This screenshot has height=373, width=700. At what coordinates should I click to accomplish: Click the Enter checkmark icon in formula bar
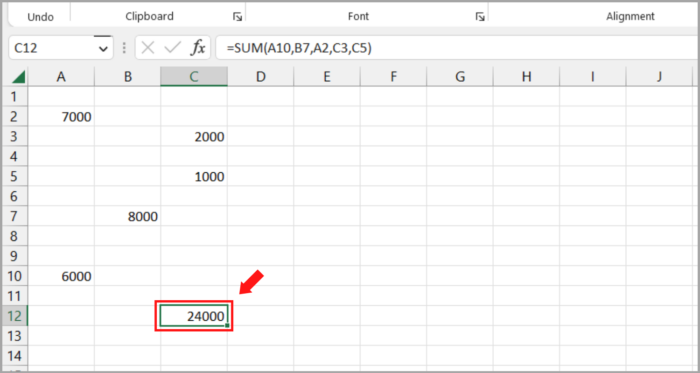tap(173, 47)
